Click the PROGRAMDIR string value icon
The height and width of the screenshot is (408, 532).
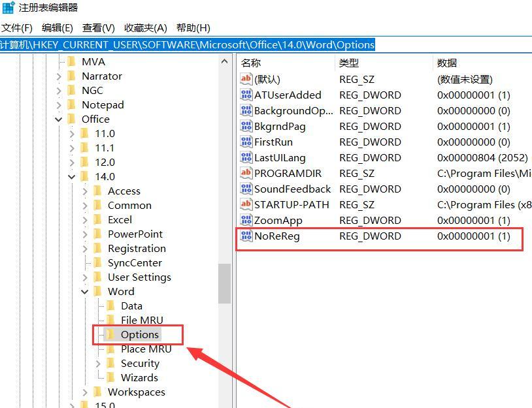point(246,173)
